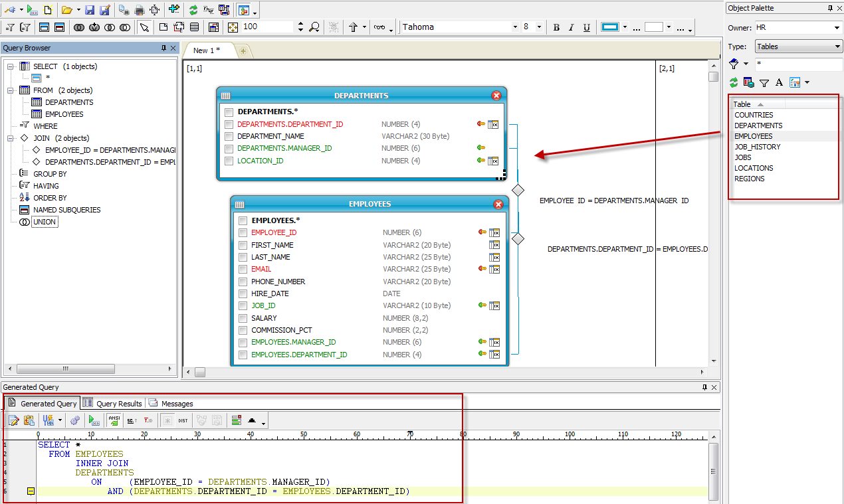Click the green Refresh arrows in the top toolbar

click(x=193, y=10)
